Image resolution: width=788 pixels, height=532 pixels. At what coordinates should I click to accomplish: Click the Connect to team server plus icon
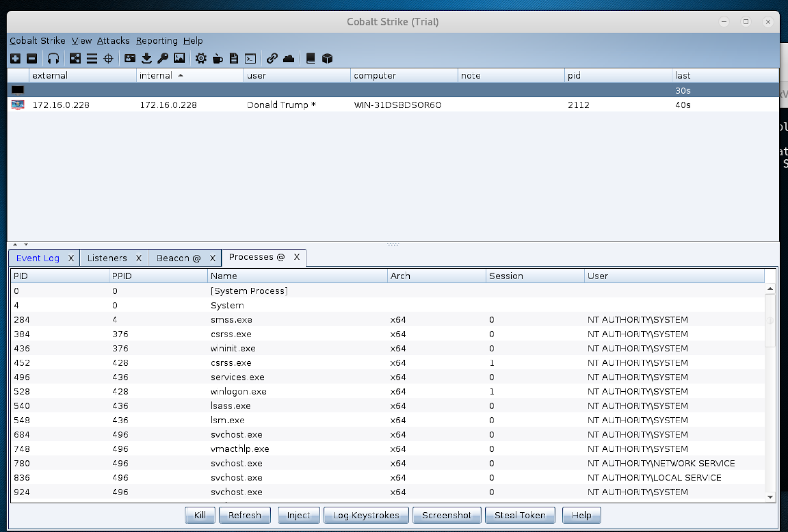(x=16, y=59)
